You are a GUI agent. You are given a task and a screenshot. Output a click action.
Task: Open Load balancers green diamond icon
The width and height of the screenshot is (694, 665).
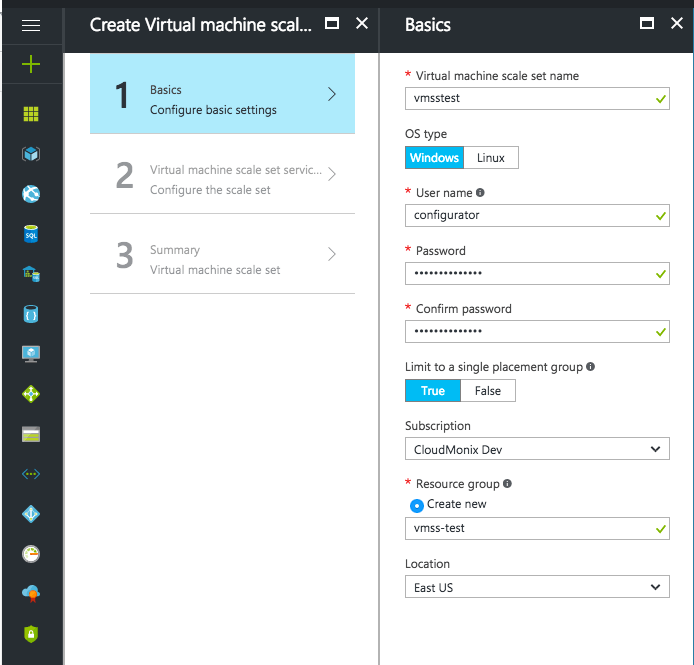[31, 394]
